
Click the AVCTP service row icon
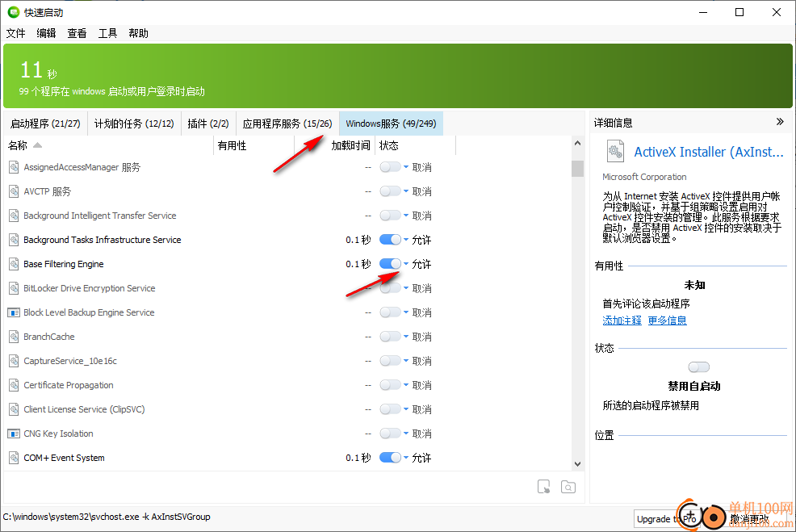[14, 191]
